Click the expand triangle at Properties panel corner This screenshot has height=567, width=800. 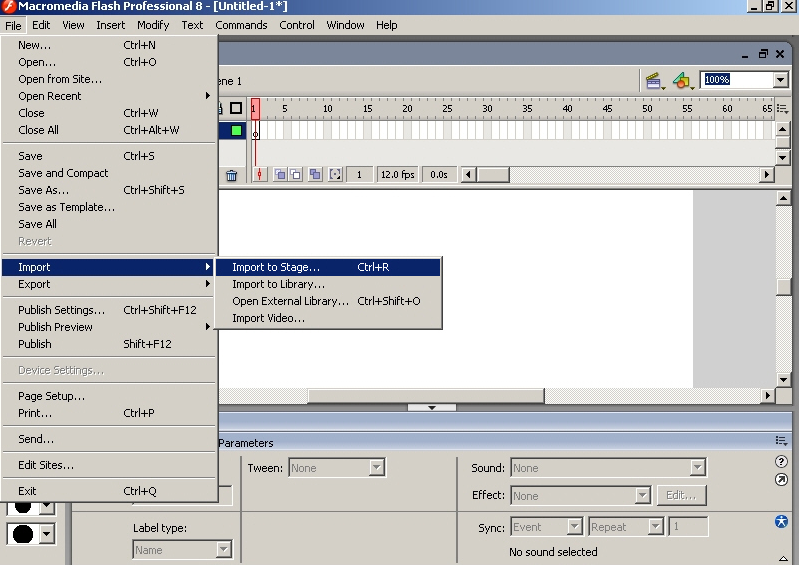click(x=782, y=558)
